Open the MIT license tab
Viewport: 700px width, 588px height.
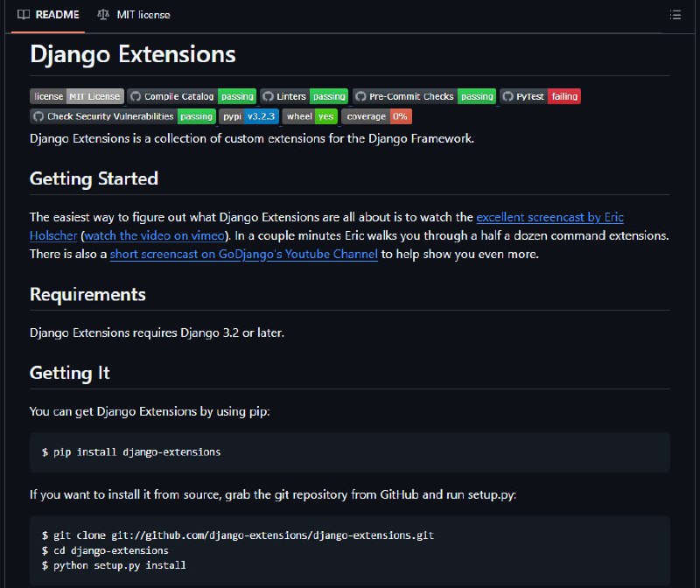pyautogui.click(x=134, y=15)
